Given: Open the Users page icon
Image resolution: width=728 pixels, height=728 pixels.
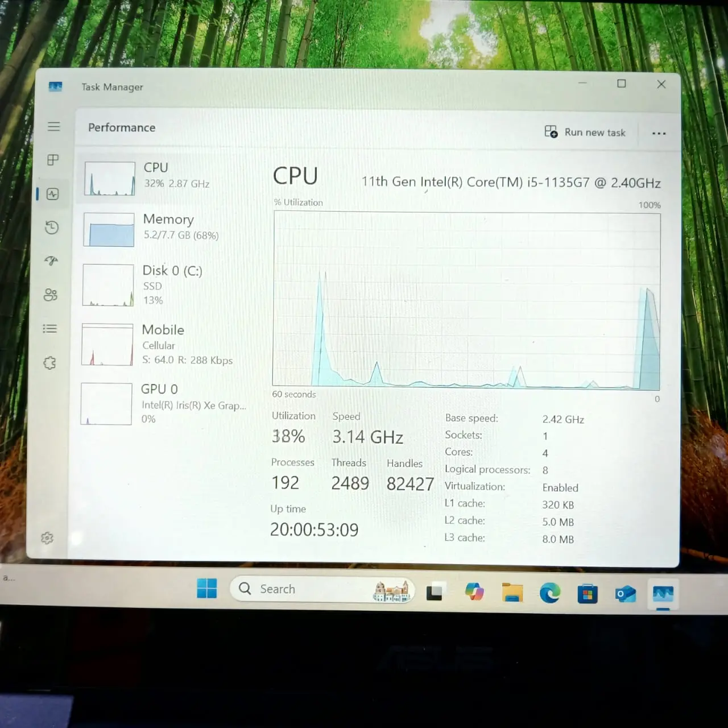Looking at the screenshot, I should [x=51, y=295].
